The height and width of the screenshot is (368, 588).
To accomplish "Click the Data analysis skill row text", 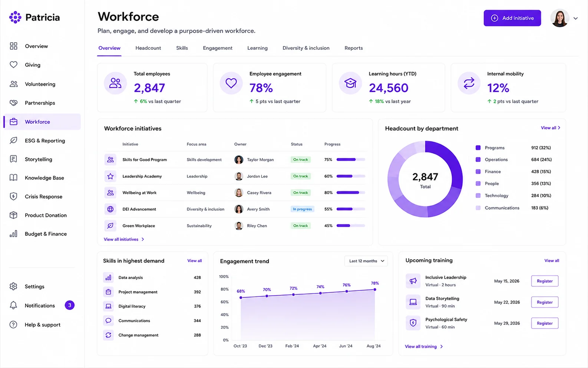I will click(x=131, y=277).
